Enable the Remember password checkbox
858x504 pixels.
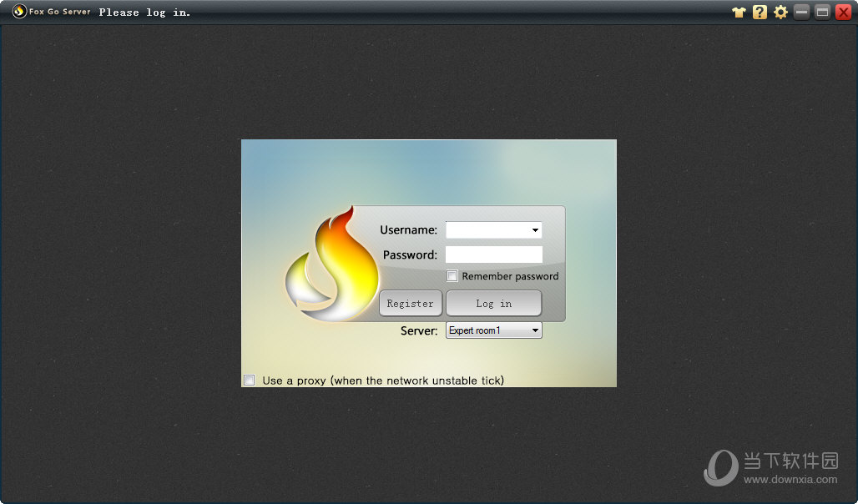tap(452, 276)
